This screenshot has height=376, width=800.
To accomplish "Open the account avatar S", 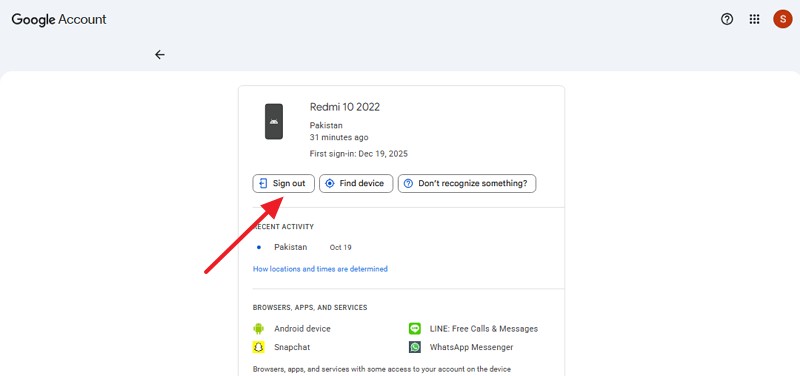I will pos(783,19).
